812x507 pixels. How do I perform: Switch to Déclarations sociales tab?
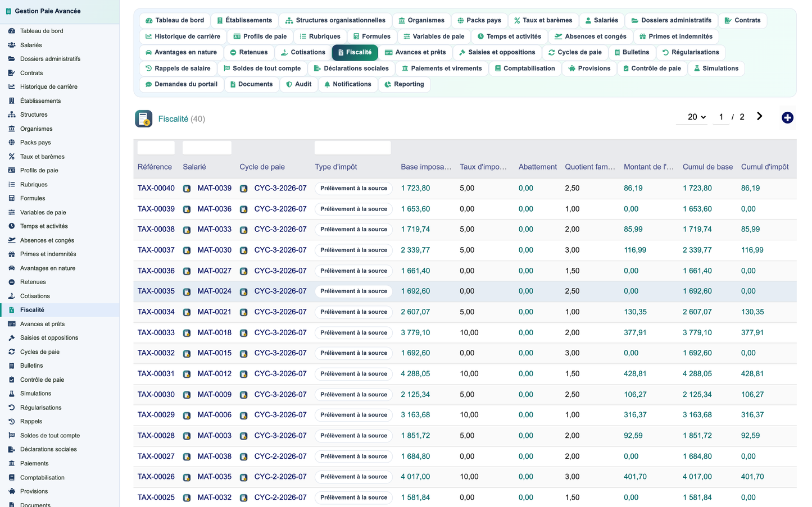(x=351, y=68)
